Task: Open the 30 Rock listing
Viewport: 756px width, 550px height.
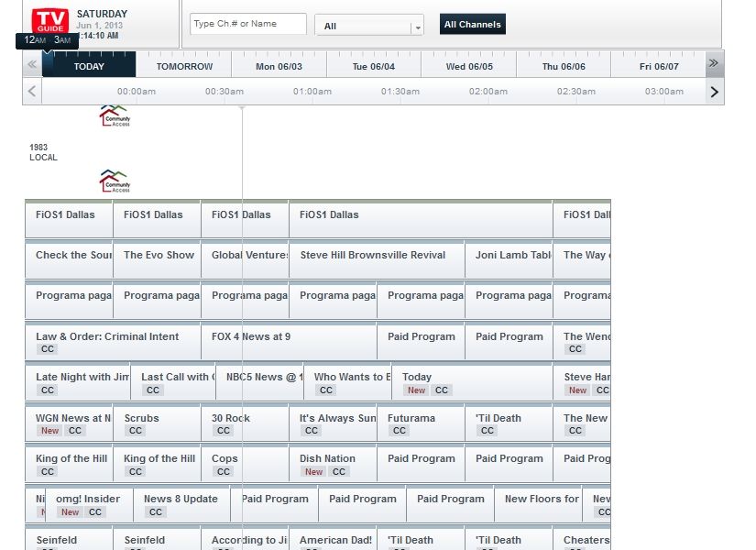Action: pyautogui.click(x=245, y=423)
